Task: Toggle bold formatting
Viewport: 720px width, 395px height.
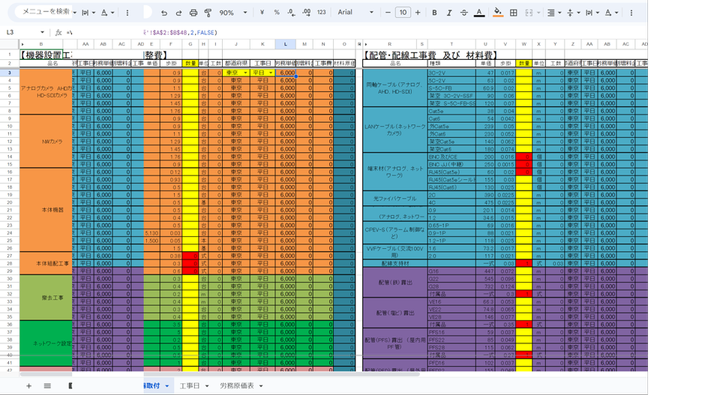Action: [x=434, y=13]
